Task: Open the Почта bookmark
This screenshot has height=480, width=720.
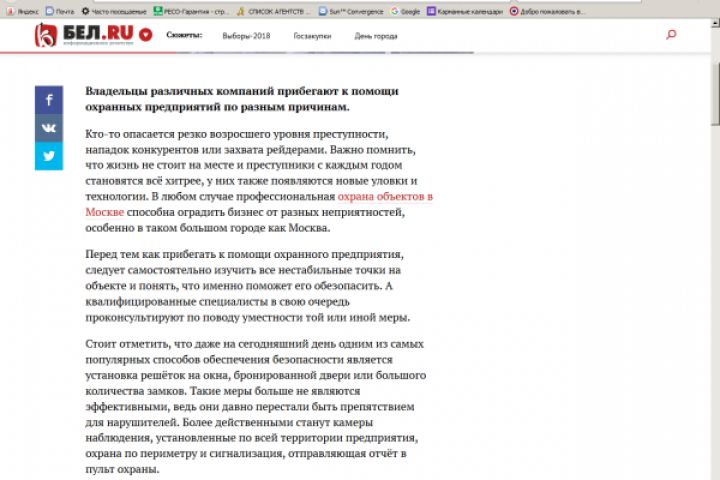Action: (x=60, y=11)
